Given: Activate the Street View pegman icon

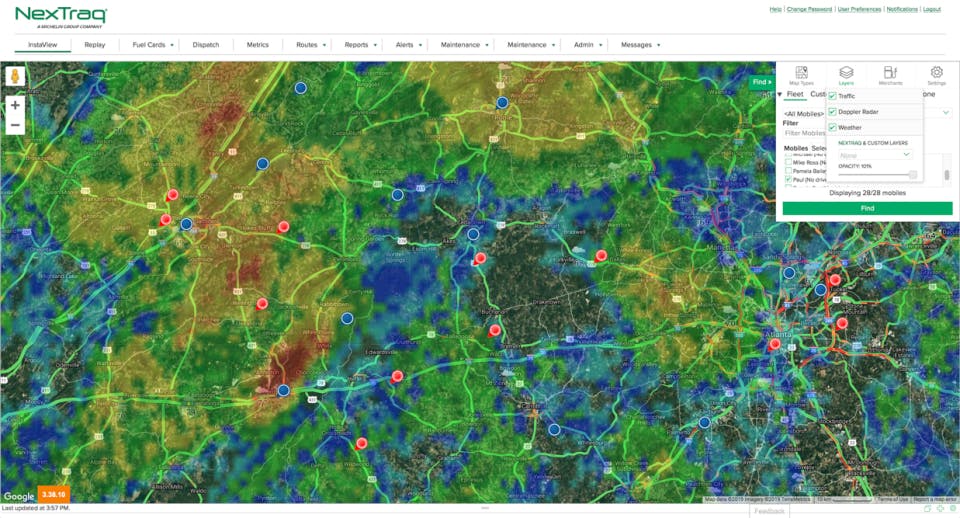Looking at the screenshot, I should pyautogui.click(x=15, y=77).
